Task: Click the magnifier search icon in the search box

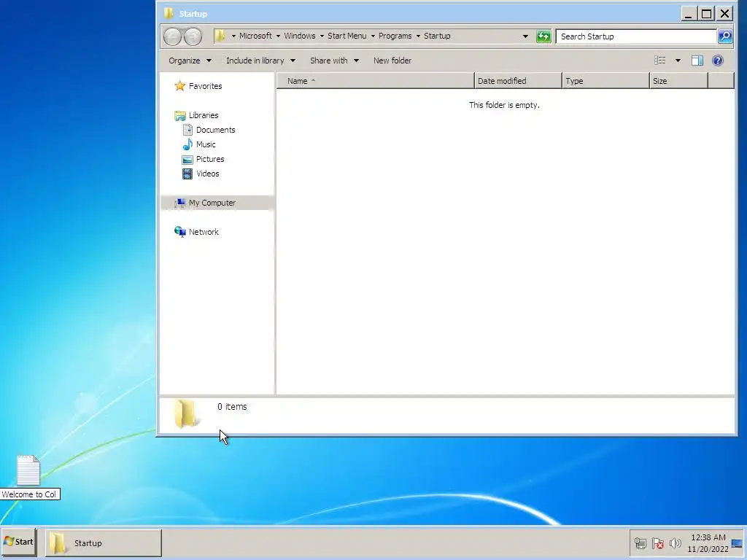Action: click(725, 36)
